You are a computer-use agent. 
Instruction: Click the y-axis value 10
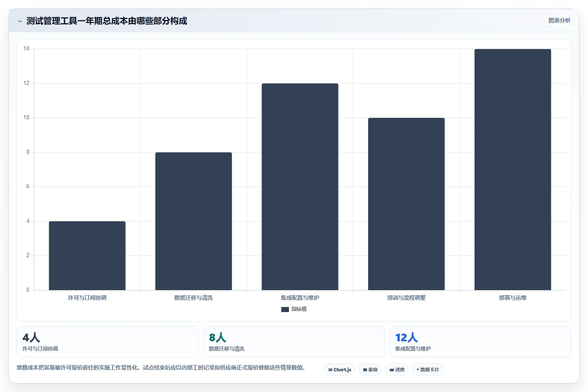[x=27, y=118]
